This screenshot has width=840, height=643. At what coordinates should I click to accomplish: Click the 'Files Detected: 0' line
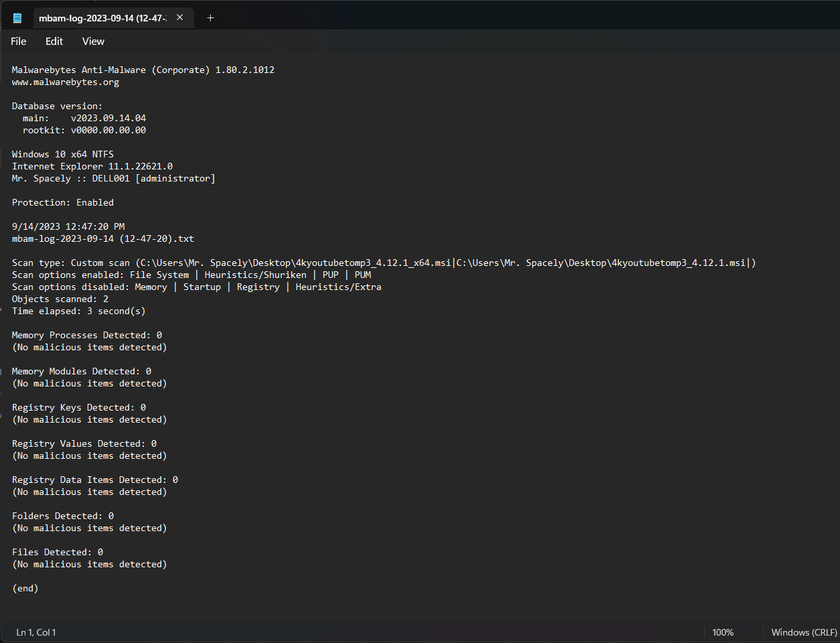(58, 552)
